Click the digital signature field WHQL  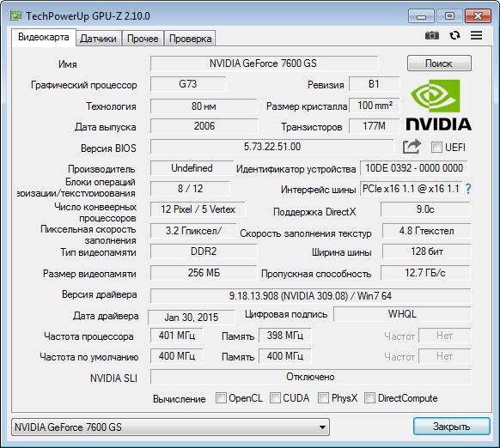402,314
